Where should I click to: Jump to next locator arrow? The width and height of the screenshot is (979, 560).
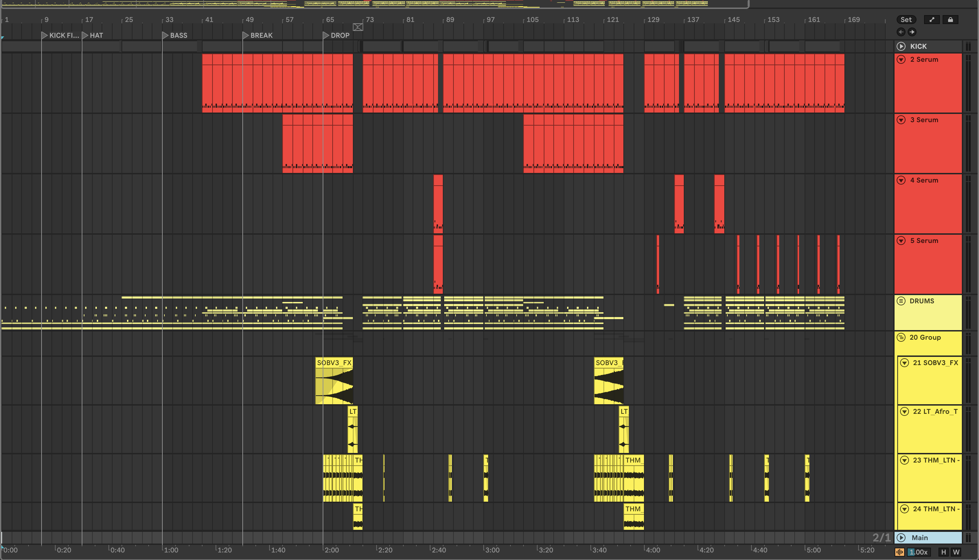point(912,32)
